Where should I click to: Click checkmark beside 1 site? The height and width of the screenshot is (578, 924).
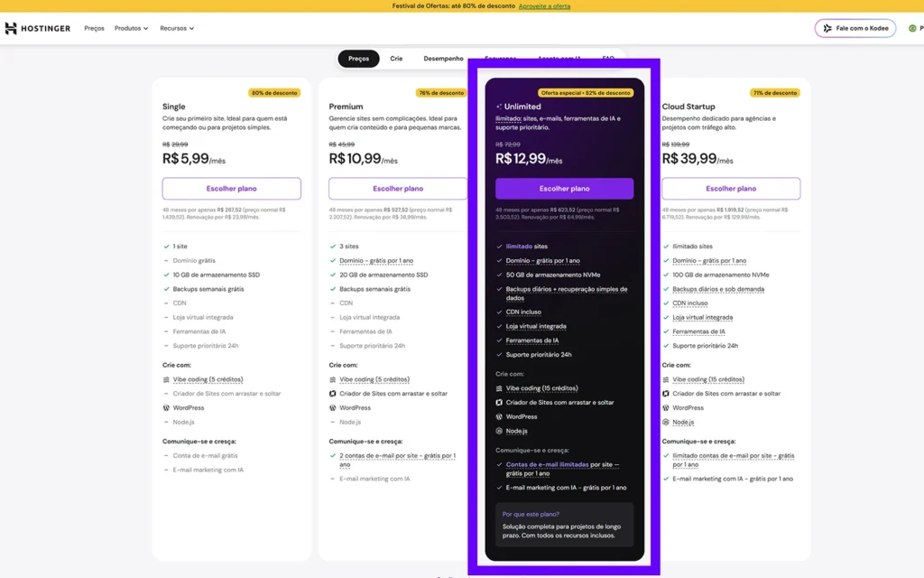[166, 247]
